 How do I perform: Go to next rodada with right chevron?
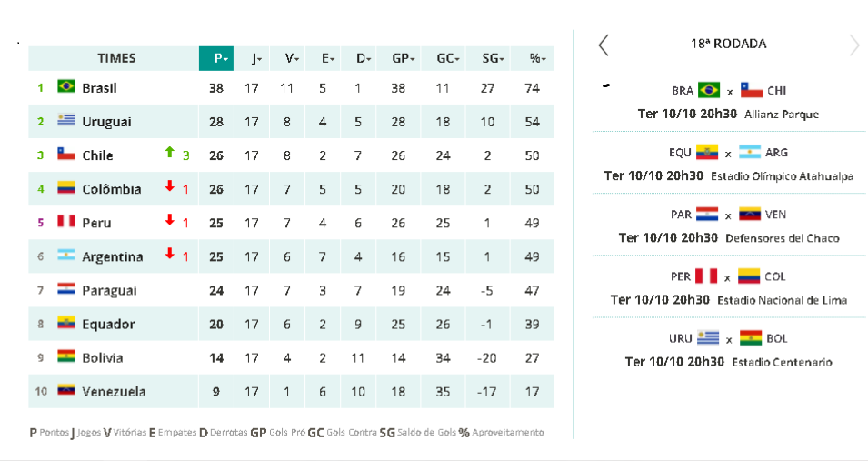click(x=853, y=45)
